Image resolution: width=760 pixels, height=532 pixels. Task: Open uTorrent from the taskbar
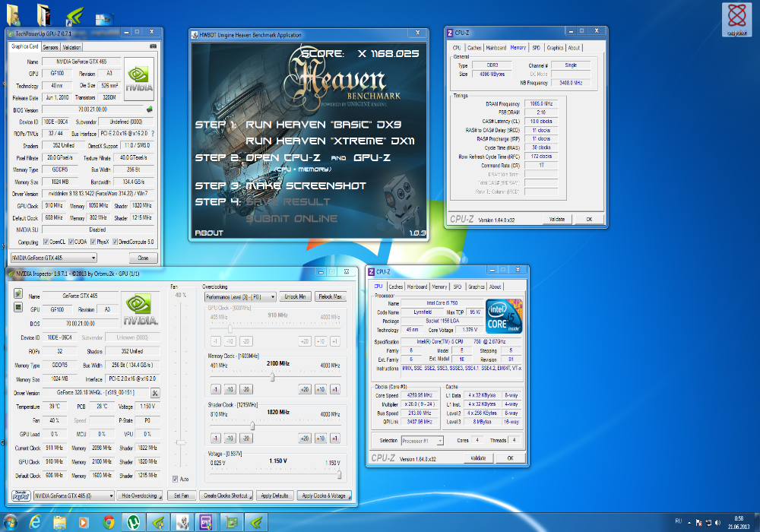click(x=133, y=522)
